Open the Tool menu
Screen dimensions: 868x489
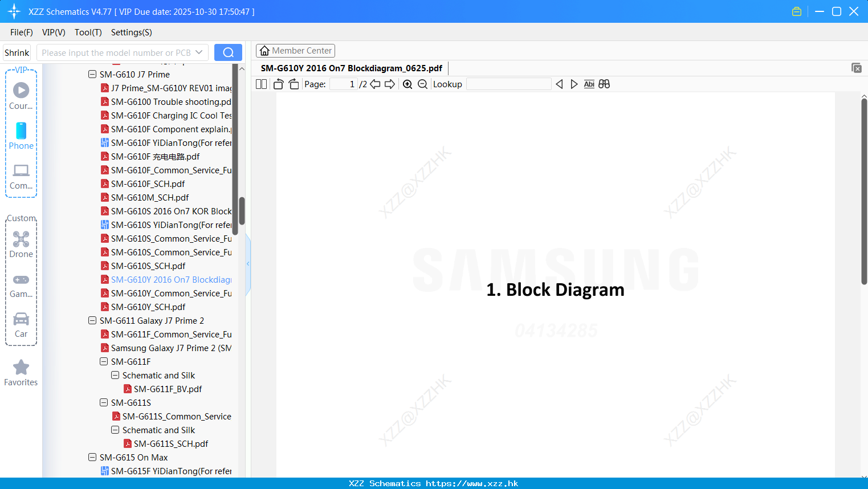88,32
